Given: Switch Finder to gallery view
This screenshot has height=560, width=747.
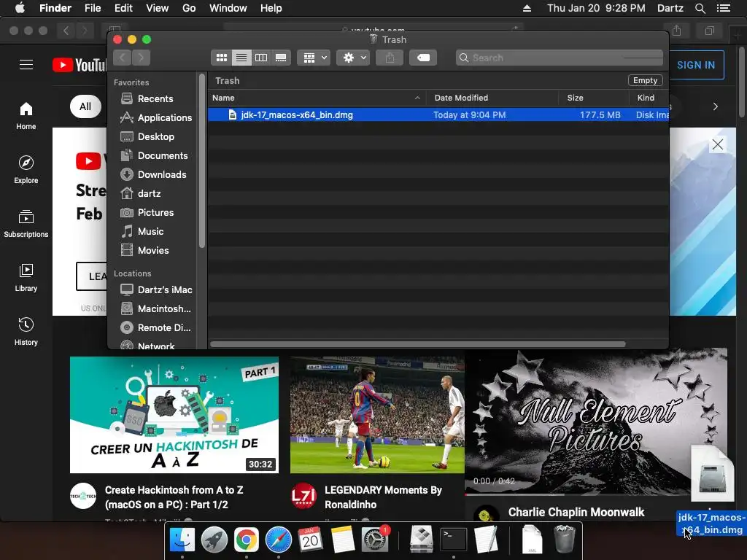Looking at the screenshot, I should (x=281, y=58).
